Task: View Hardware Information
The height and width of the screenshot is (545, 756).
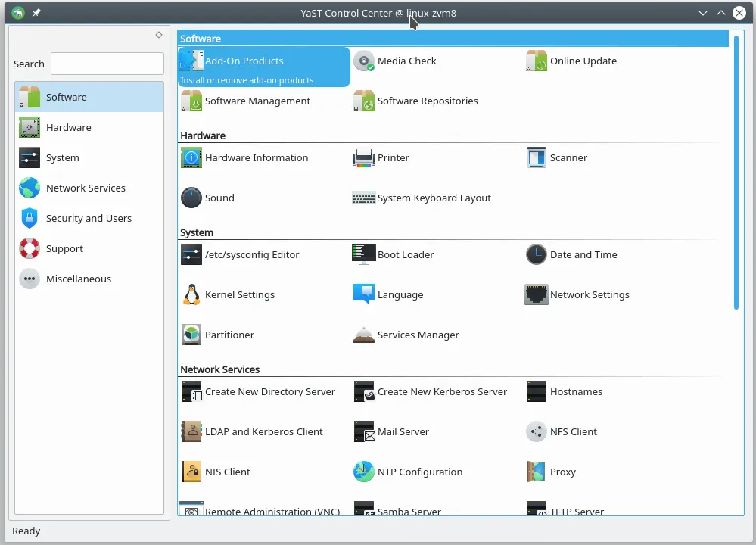Action: click(x=257, y=157)
